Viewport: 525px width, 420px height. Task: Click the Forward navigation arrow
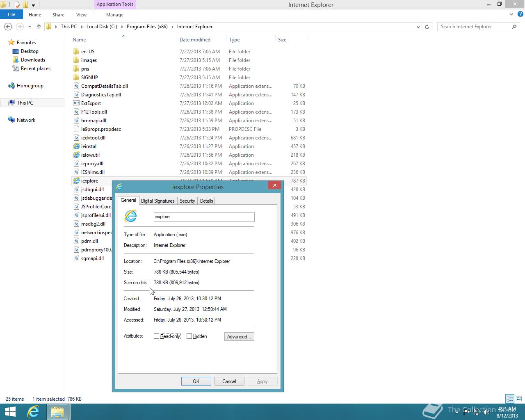(19, 27)
